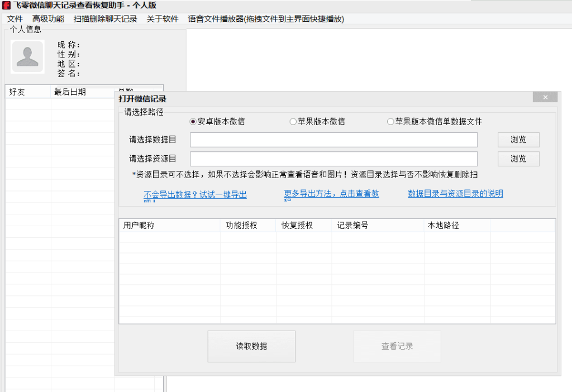The width and height of the screenshot is (572, 392).
Task: Click 浏览 next to the data directory field
Action: tap(518, 140)
